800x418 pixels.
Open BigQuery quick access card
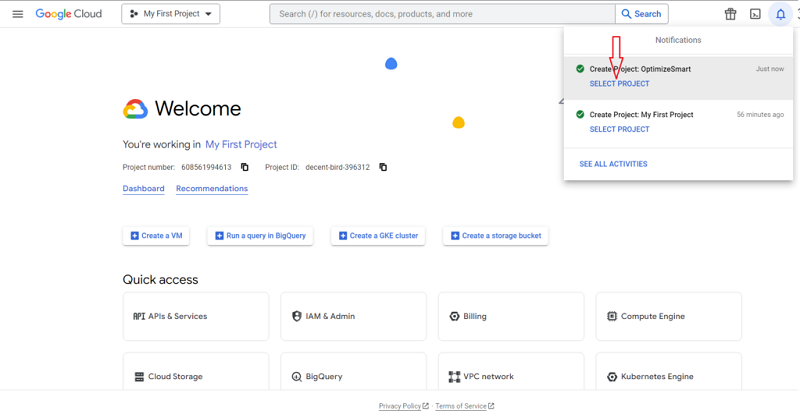(x=354, y=372)
